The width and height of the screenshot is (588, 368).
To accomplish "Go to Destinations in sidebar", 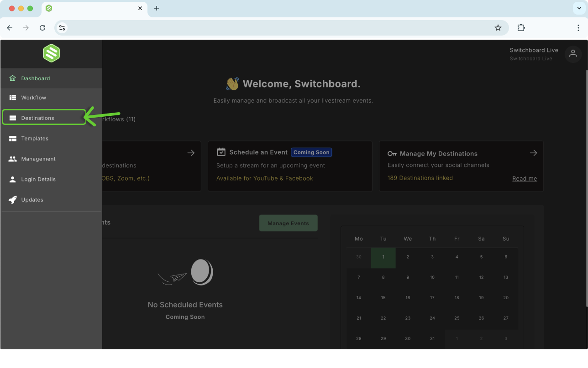I will click(x=44, y=118).
